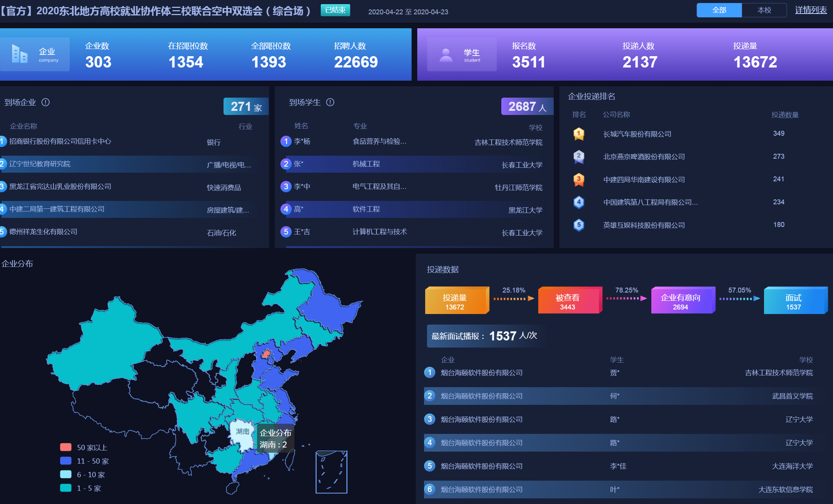Click orange rank 3 medal icon
This screenshot has height=504, width=833.
[x=579, y=179]
